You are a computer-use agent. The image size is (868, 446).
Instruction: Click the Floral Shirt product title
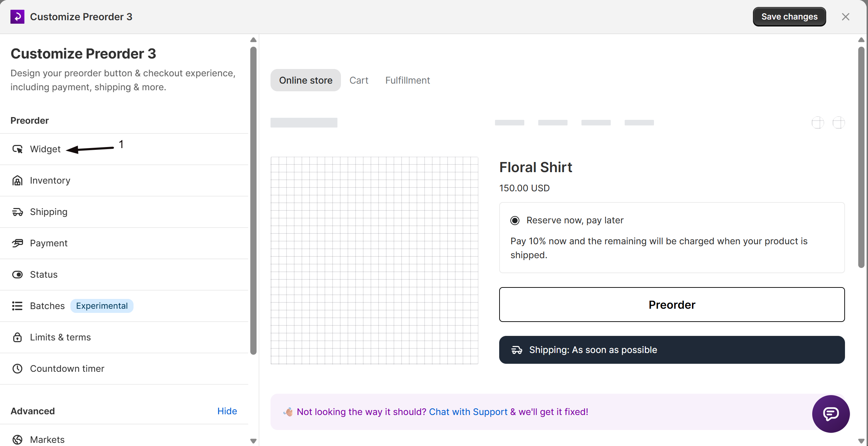click(x=536, y=167)
